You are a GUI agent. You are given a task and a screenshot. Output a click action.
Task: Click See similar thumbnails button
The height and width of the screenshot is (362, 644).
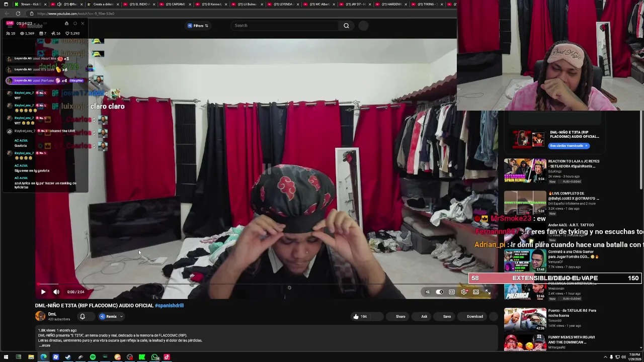click(569, 146)
